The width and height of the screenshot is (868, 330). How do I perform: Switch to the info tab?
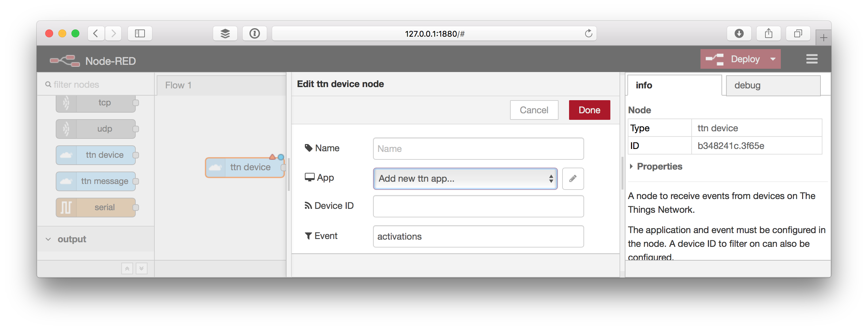(x=675, y=85)
